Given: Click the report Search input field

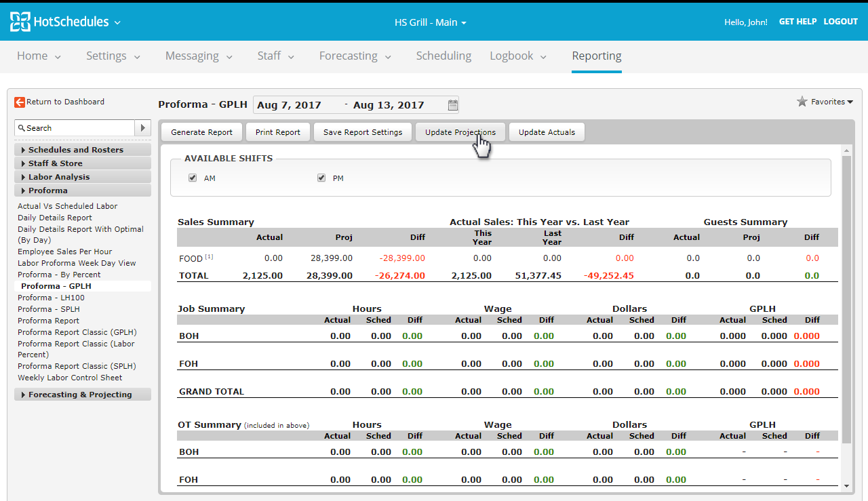Looking at the screenshot, I should 75,127.
